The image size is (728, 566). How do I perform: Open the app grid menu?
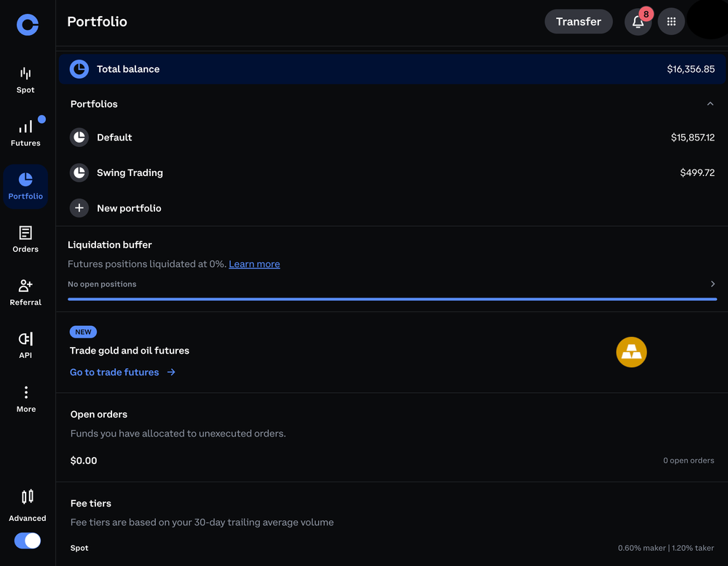pyautogui.click(x=671, y=22)
